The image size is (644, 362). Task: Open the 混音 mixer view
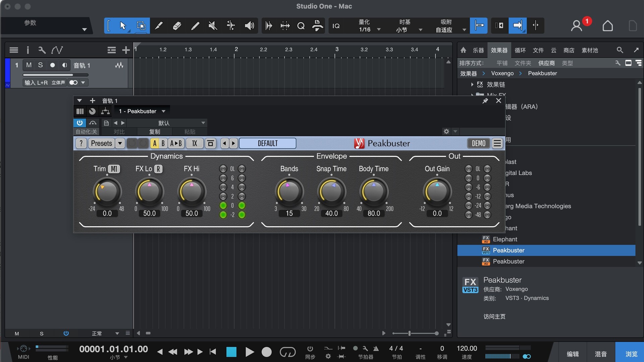tap(600, 354)
